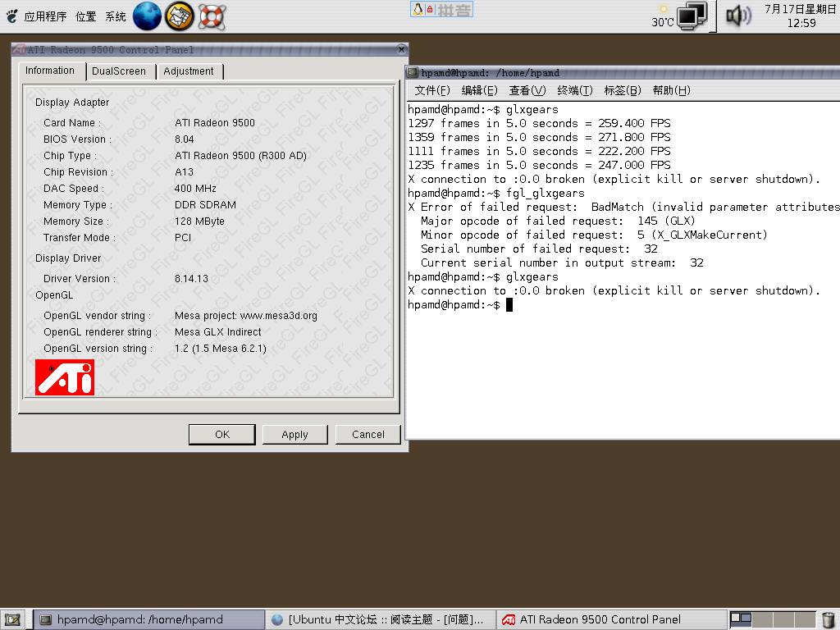This screenshot has height=630, width=840.
Task: Click the 拼音 input method indicator
Action: [454, 10]
